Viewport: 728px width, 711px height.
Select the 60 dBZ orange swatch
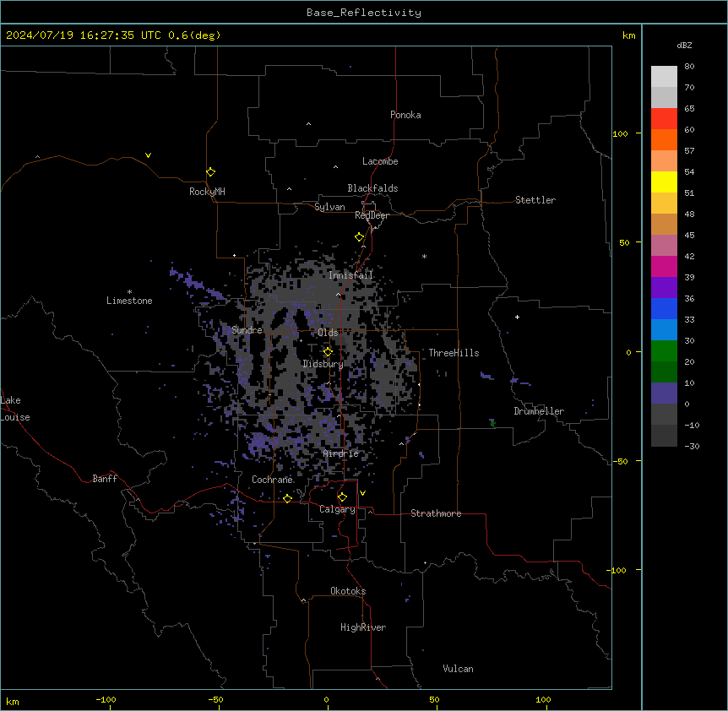[x=664, y=139]
